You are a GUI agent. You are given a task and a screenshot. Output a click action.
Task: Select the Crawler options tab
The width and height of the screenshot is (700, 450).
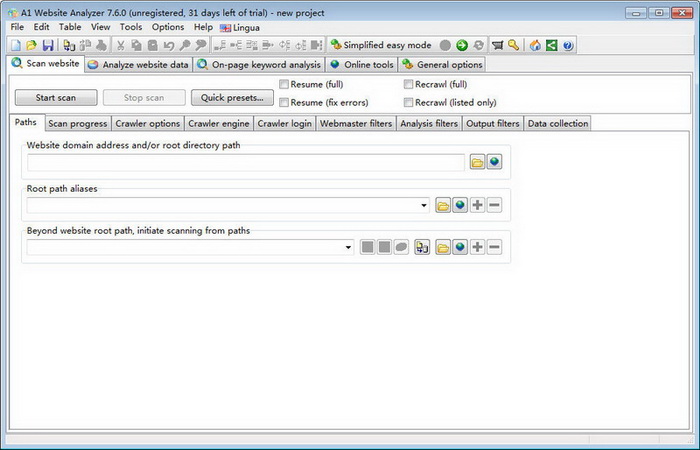point(148,124)
